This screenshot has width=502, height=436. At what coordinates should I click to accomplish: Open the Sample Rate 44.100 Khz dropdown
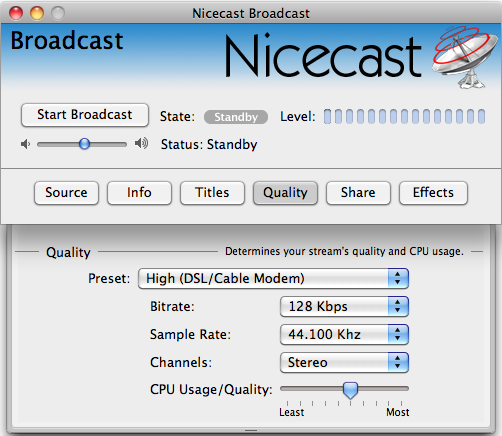click(x=344, y=334)
